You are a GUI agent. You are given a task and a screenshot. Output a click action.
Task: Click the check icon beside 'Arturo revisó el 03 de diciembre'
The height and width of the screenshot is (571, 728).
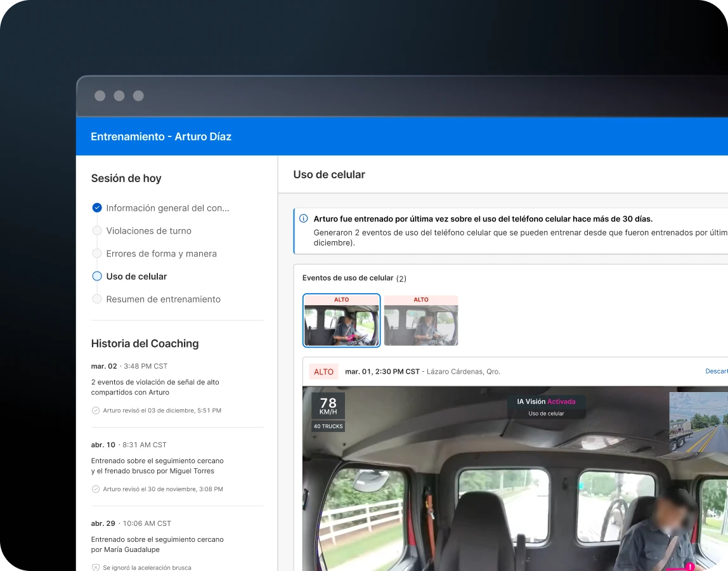pos(96,410)
